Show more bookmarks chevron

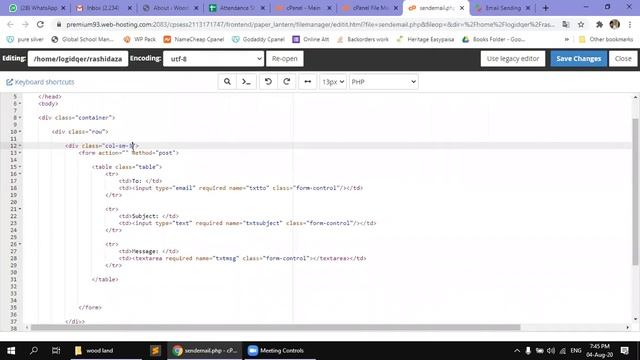[x=567, y=39]
